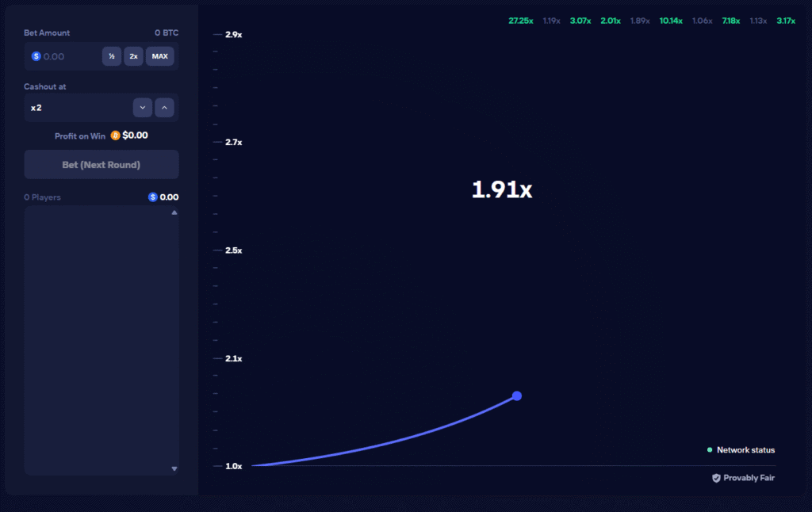
Task: Click the Bitcoin icon next to Profit on Win
Action: click(x=114, y=136)
